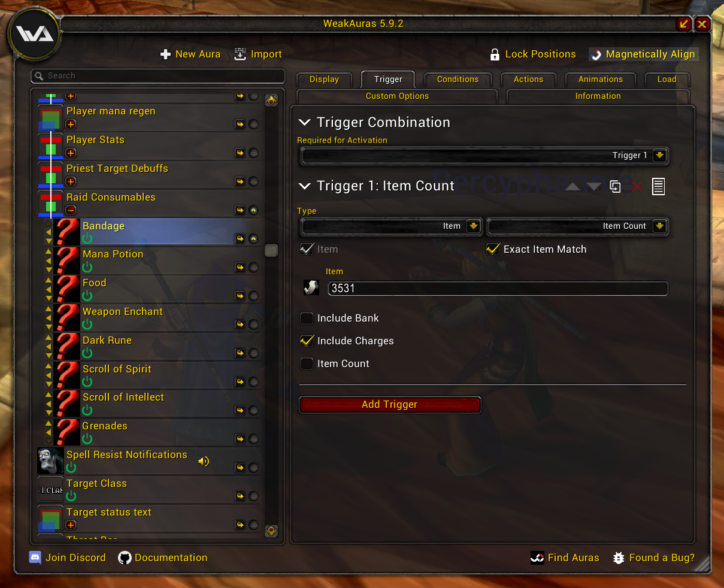Click the speaker icon on Spell Resist Notifications
724x588 pixels.
coord(204,461)
